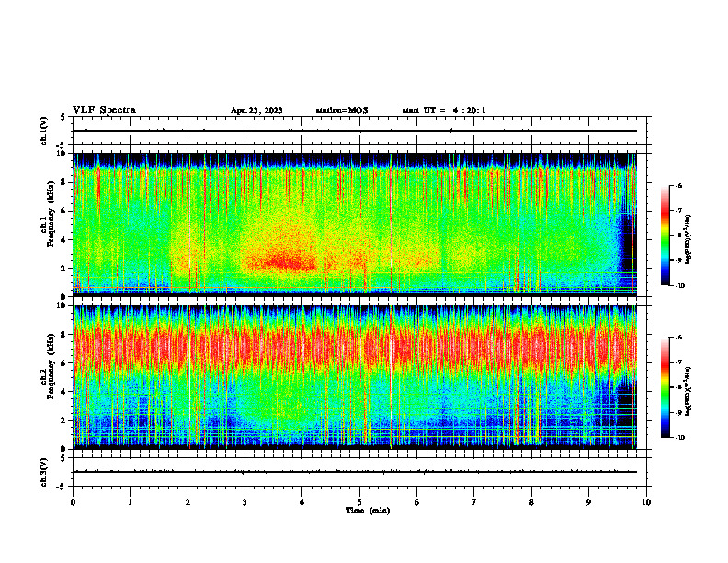Click the "VLF Spectra" title text
The width and height of the screenshot is (728, 563).
click(x=104, y=110)
